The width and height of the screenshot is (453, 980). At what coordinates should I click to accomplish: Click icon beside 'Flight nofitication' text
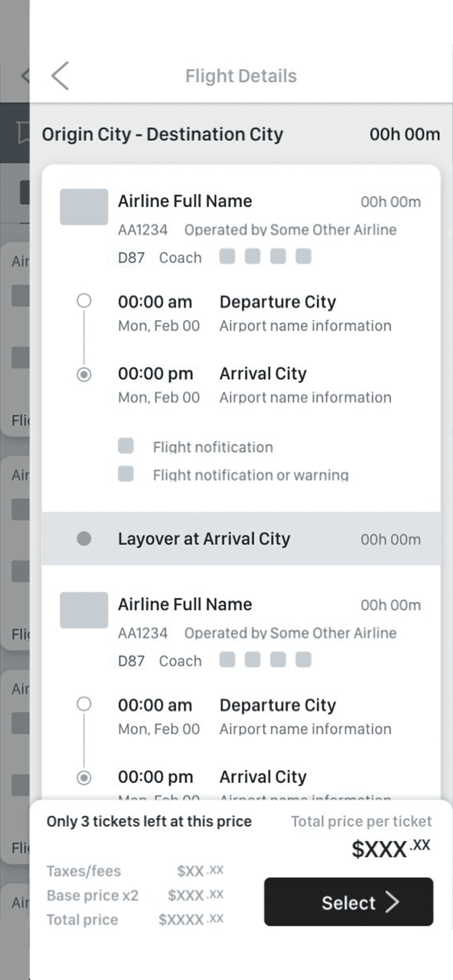[126, 446]
